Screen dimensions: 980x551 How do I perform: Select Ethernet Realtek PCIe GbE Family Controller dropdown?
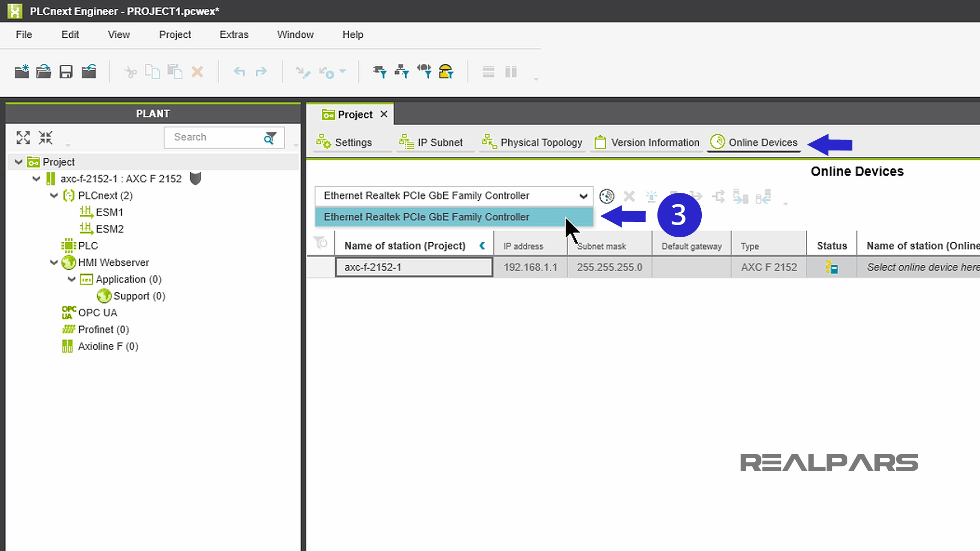(455, 196)
